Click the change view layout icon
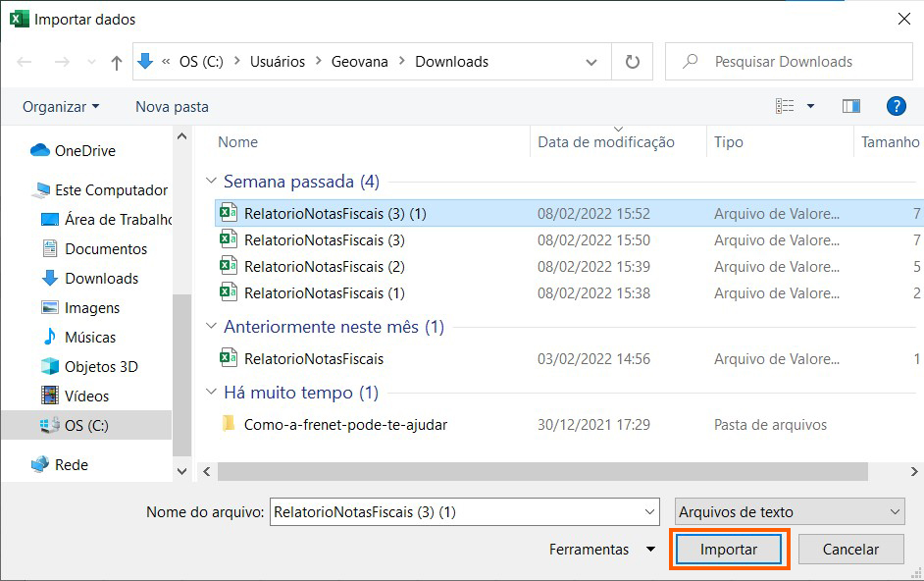This screenshot has height=581, width=924. click(x=785, y=106)
